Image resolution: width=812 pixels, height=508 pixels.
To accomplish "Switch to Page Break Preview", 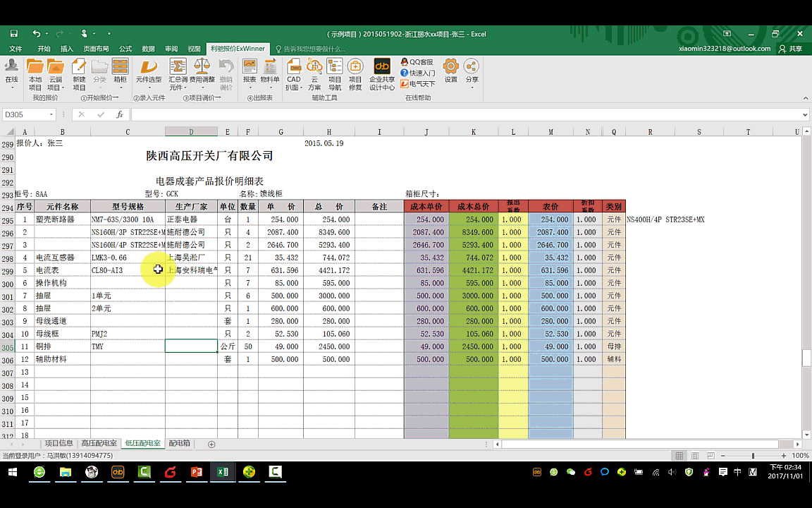I will 711,456.
